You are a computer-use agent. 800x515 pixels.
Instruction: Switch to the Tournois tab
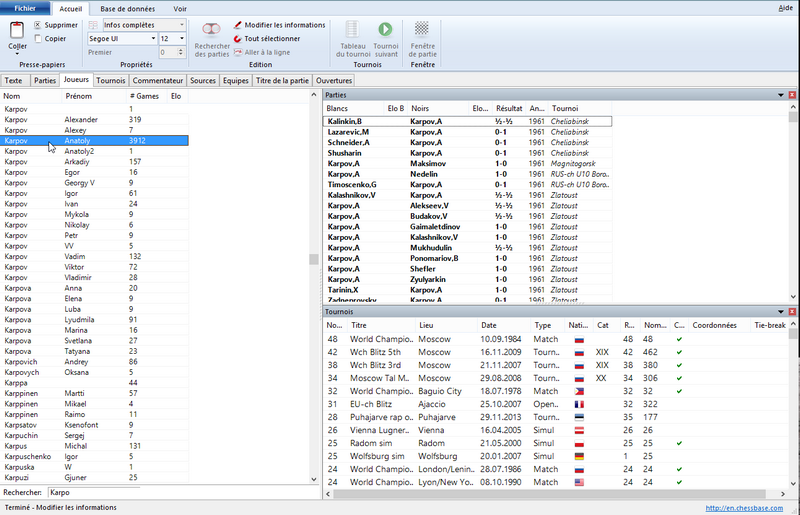tap(111, 80)
